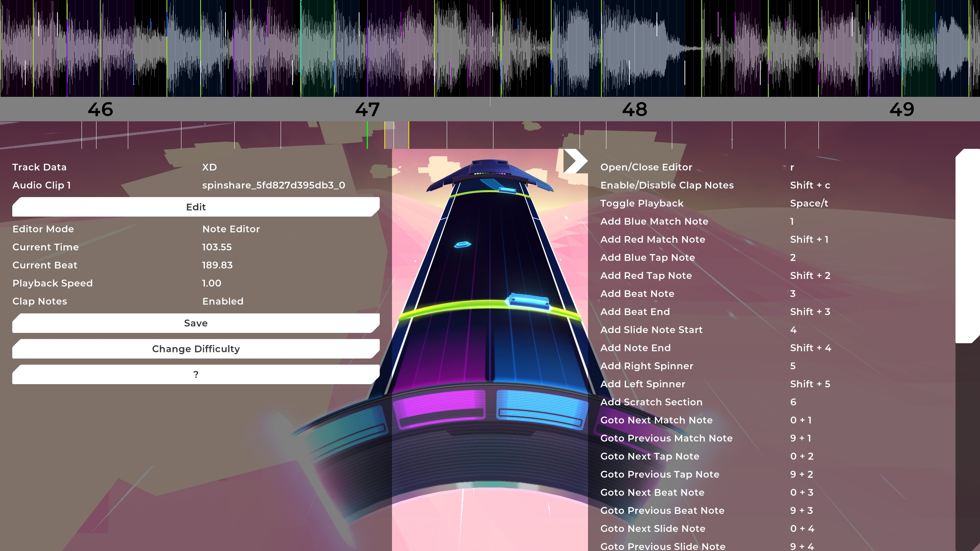Toggle Clap Notes Enabled value
The height and width of the screenshot is (551, 980).
pyautogui.click(x=222, y=302)
